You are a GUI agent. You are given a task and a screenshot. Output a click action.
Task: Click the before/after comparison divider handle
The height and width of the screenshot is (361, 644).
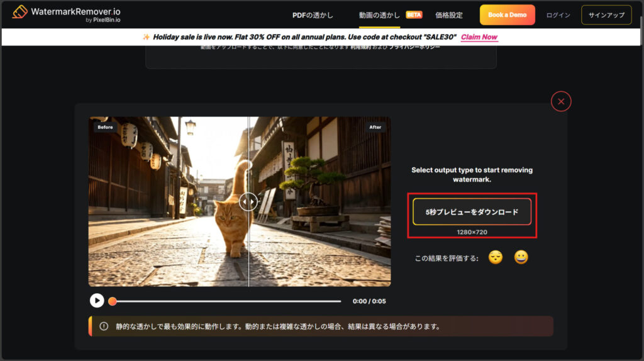248,201
